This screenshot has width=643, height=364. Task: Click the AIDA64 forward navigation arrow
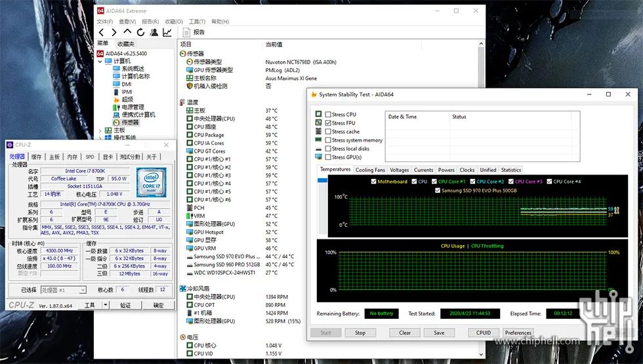click(x=114, y=32)
